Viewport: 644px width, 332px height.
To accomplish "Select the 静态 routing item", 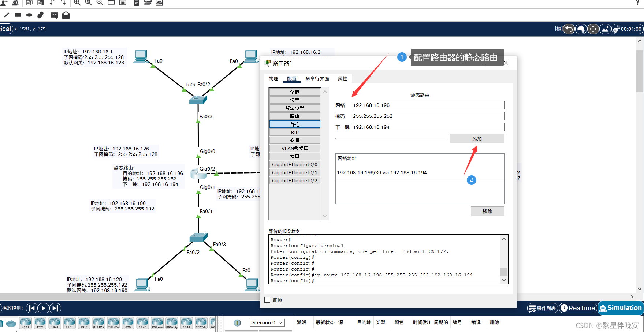I will pyautogui.click(x=295, y=124).
